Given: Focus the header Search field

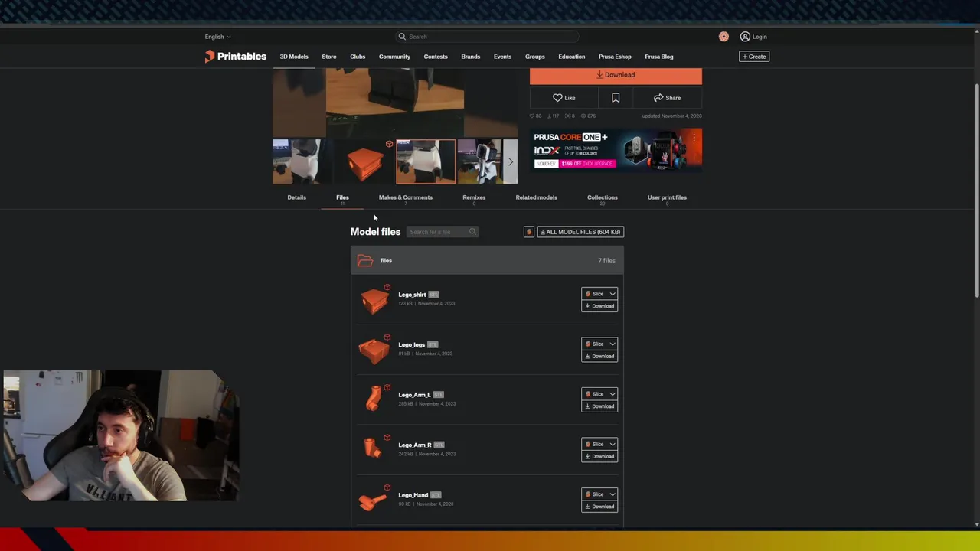Looking at the screenshot, I should (x=487, y=37).
